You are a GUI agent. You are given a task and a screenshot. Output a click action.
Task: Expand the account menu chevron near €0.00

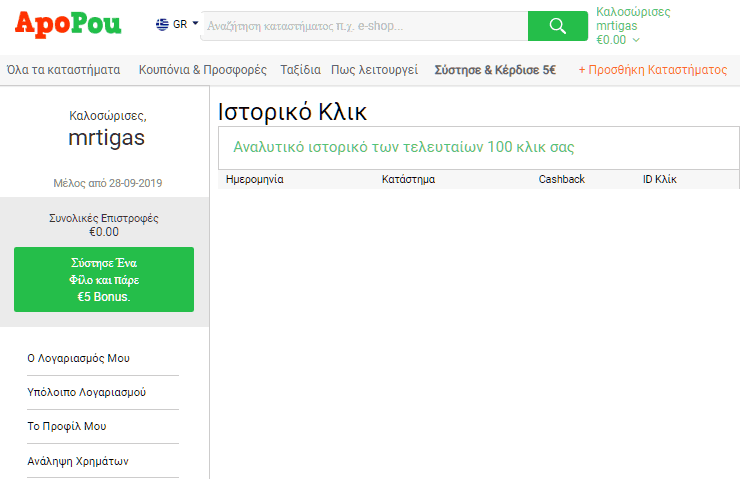(636, 40)
